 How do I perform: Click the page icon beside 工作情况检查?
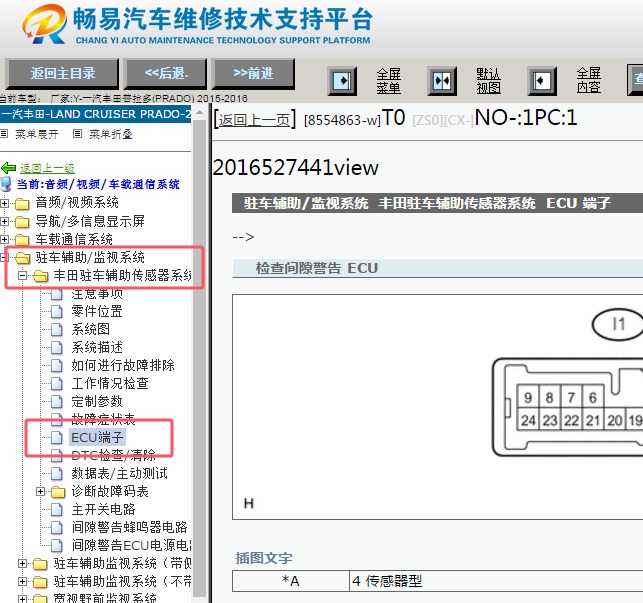tap(57, 384)
